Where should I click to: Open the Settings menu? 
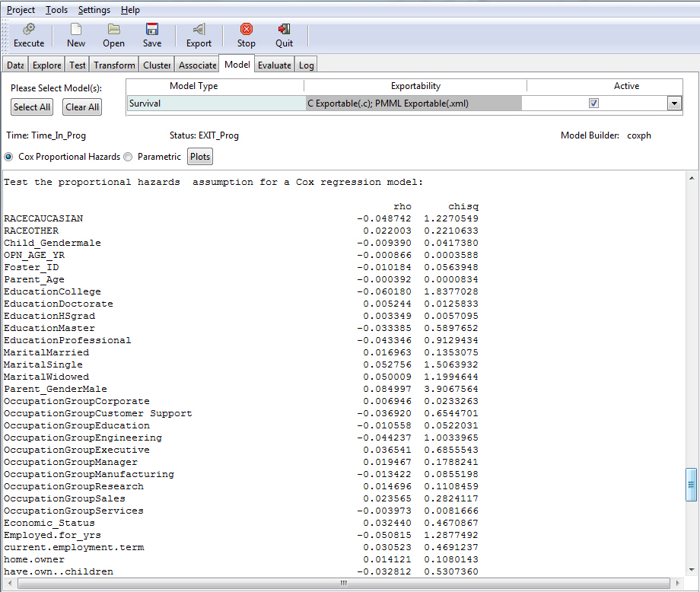94,10
